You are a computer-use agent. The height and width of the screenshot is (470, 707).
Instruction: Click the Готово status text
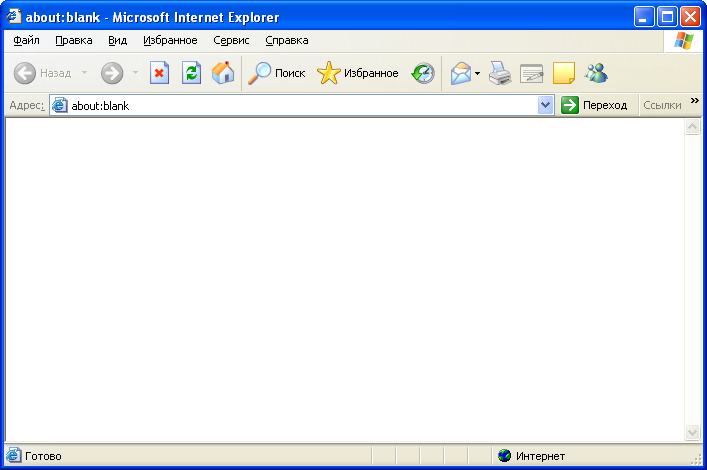click(x=43, y=456)
